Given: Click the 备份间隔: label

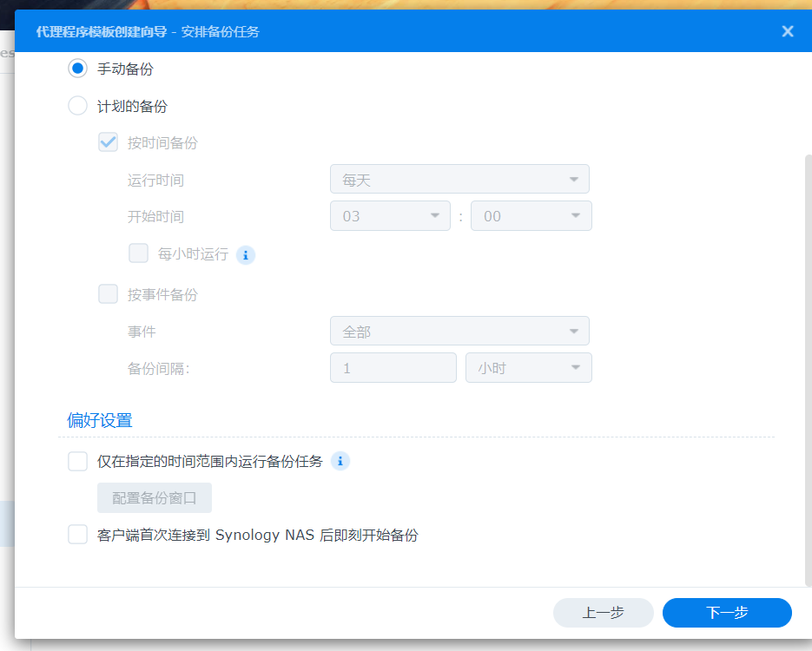Looking at the screenshot, I should tap(159, 368).
